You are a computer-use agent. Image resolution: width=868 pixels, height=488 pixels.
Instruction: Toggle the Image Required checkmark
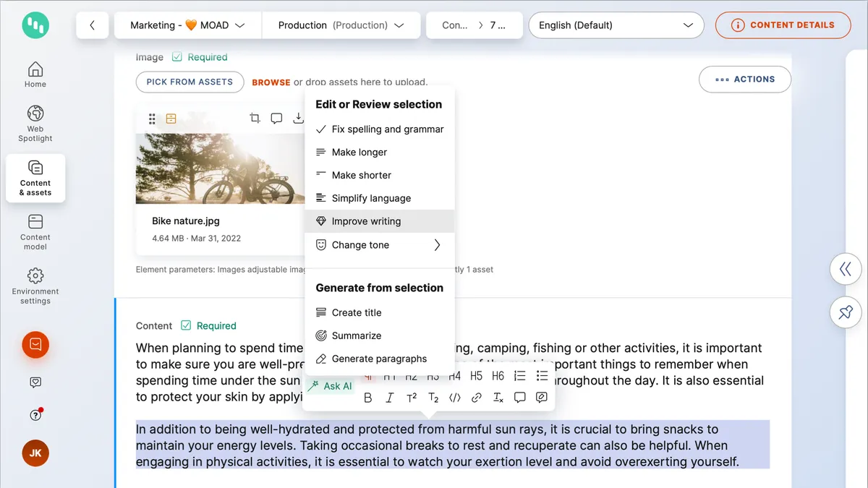click(177, 57)
